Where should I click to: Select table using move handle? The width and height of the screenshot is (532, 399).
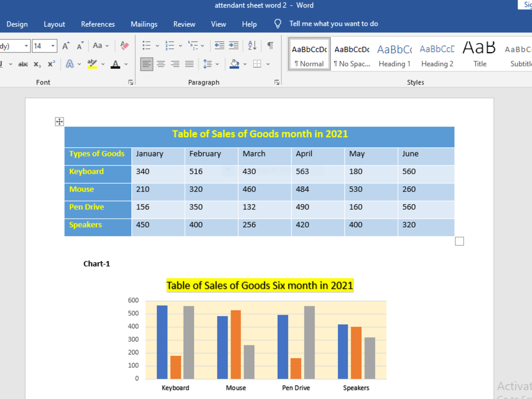coord(60,122)
